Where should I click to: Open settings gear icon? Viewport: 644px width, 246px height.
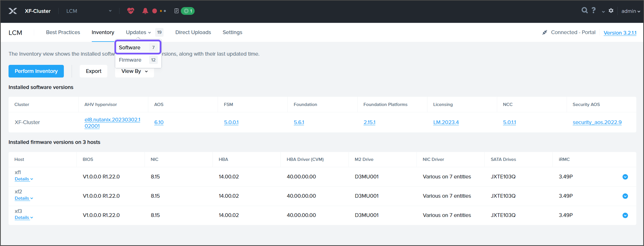pyautogui.click(x=611, y=11)
